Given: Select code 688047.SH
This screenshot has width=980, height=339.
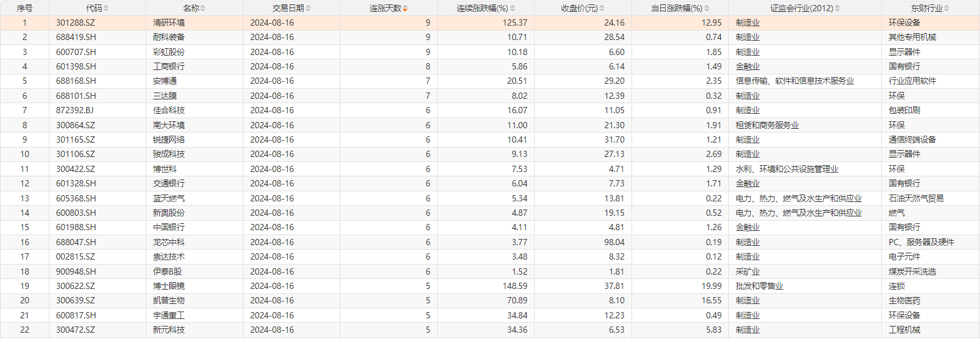Looking at the screenshot, I should (76, 242).
